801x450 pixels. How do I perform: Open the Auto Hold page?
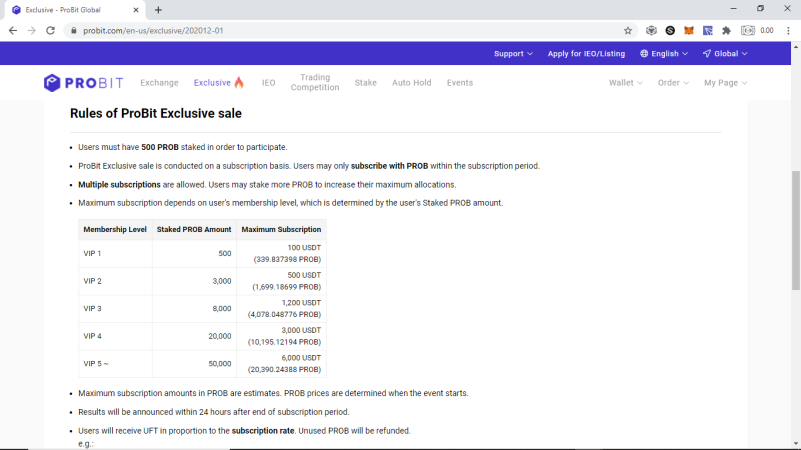pos(411,83)
